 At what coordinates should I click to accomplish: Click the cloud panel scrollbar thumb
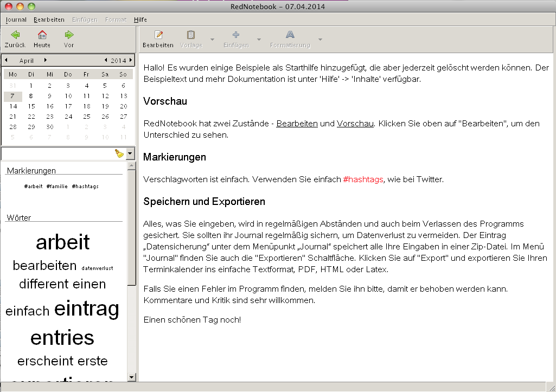[x=132, y=228]
